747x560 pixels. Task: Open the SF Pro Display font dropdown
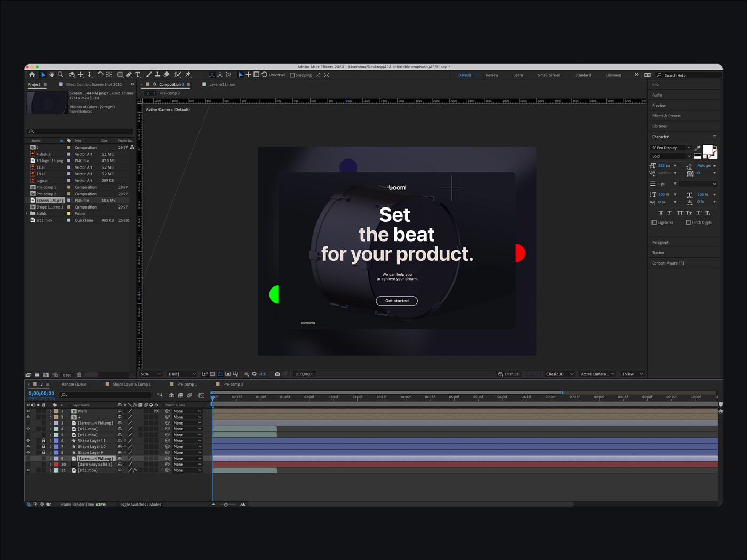[x=671, y=148]
